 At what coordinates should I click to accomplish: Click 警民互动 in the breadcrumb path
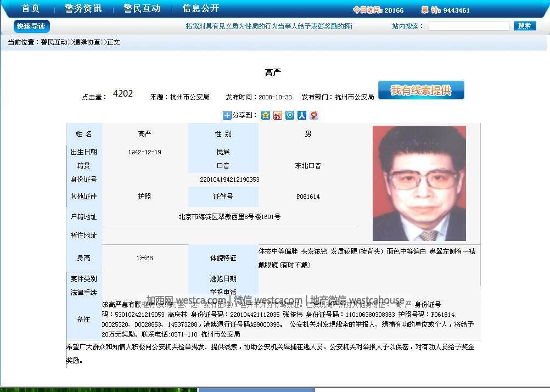(x=54, y=42)
